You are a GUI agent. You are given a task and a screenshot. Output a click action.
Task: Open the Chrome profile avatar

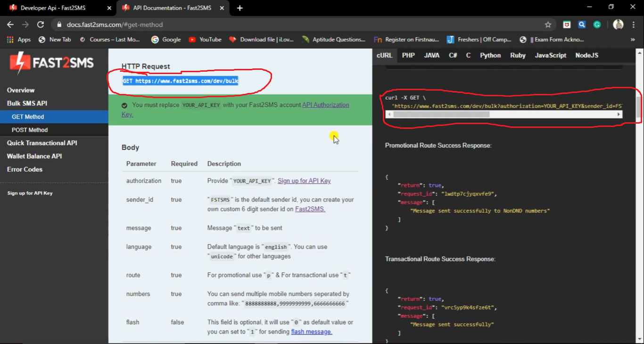pyautogui.click(x=618, y=24)
